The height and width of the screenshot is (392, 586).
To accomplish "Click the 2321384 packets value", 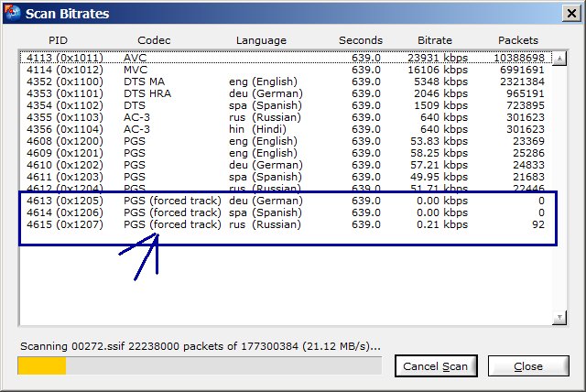I will click(522, 82).
